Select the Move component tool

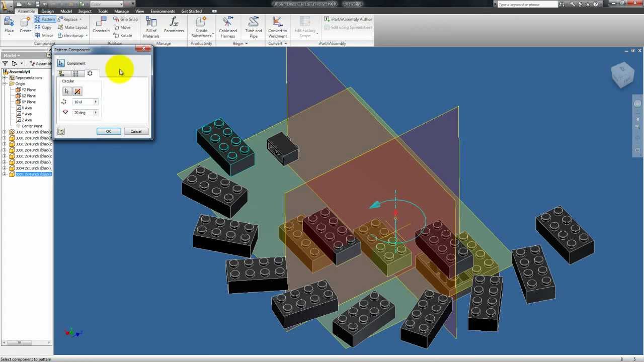[122, 27]
